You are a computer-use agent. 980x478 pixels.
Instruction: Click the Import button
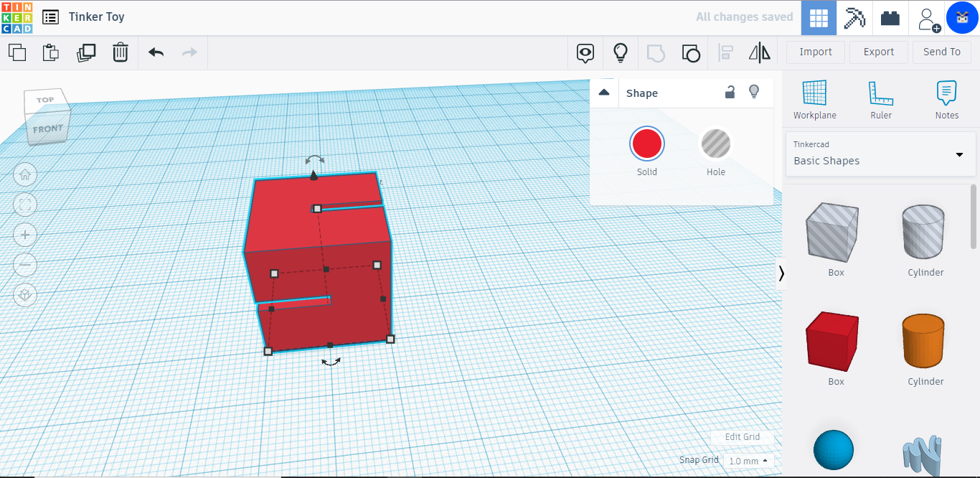tap(816, 52)
